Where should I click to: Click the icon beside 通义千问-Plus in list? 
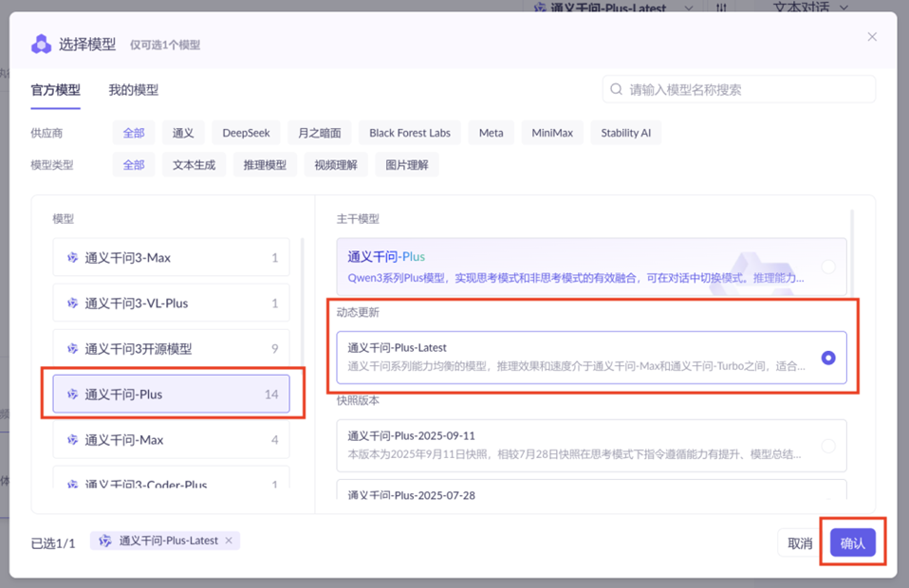(72, 395)
